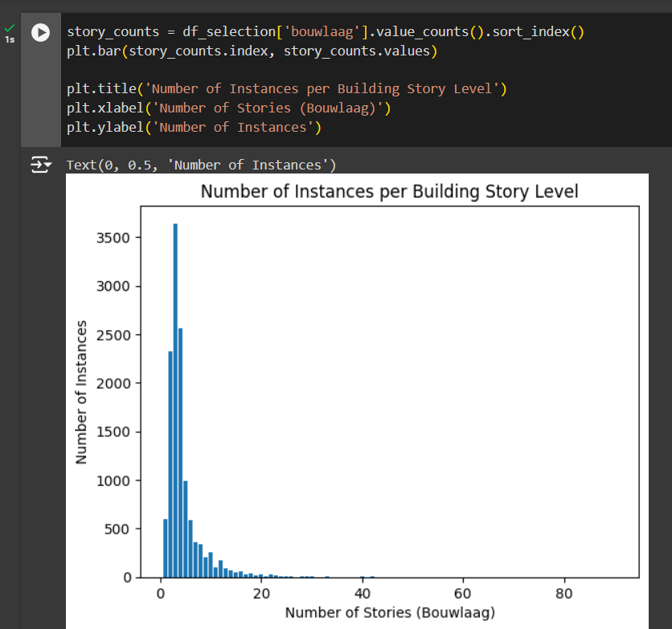
Task: Click the chart title in the plot
Action: (389, 192)
